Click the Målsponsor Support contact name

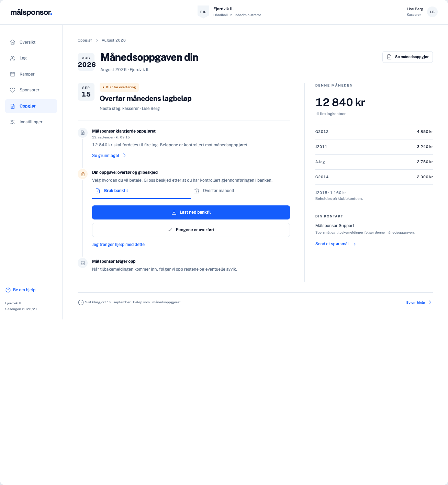click(x=335, y=226)
